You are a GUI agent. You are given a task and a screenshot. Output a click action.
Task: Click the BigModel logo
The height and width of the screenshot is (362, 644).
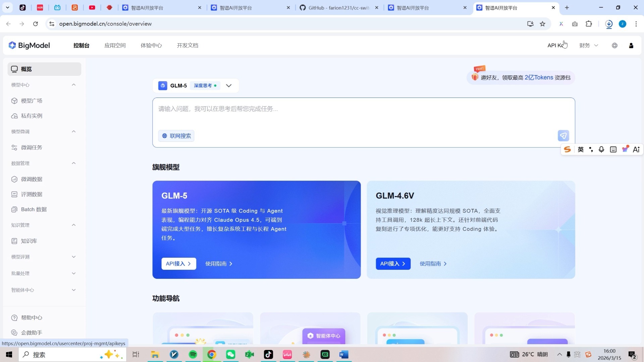pyautogui.click(x=29, y=45)
